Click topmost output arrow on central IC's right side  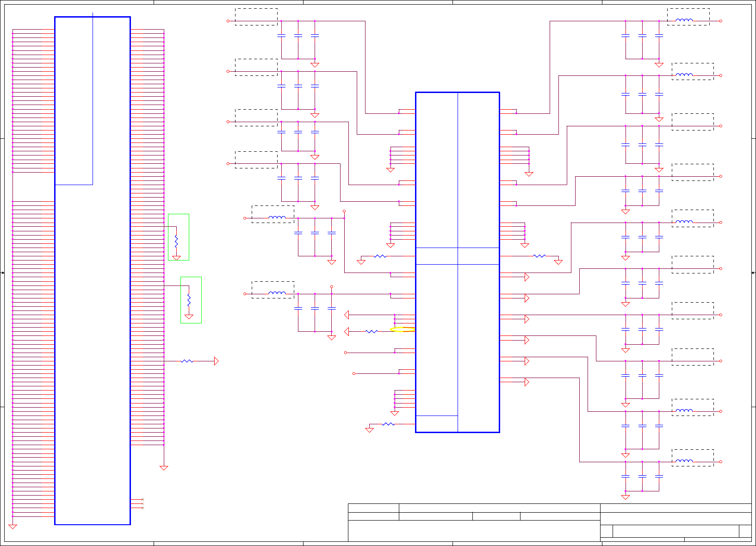[527, 277]
